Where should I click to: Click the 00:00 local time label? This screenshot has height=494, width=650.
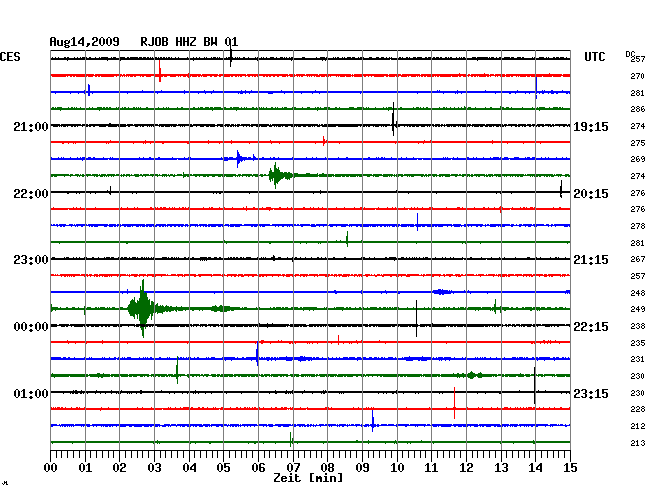[31, 327]
